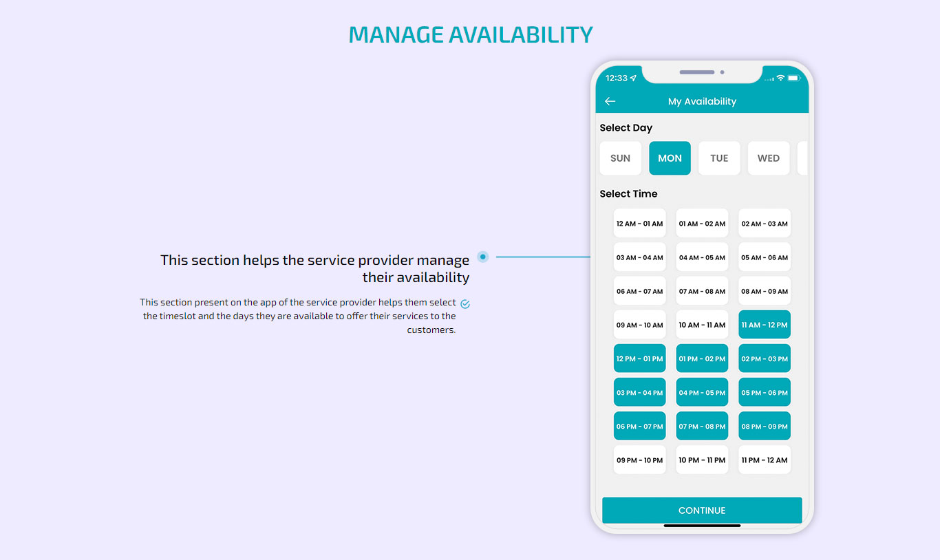Viewport: 940px width, 560px height.
Task: Toggle the 04 AM - 05 AM timeslot
Action: pyautogui.click(x=702, y=257)
